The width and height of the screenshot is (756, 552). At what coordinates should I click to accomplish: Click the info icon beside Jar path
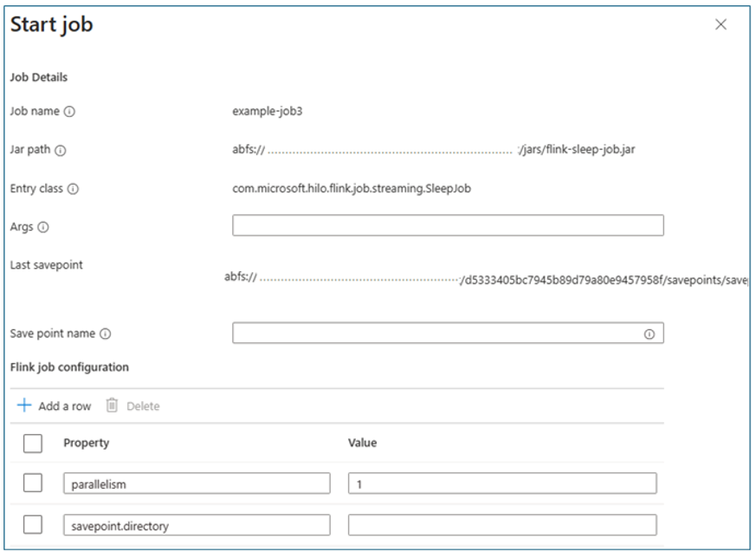click(61, 150)
